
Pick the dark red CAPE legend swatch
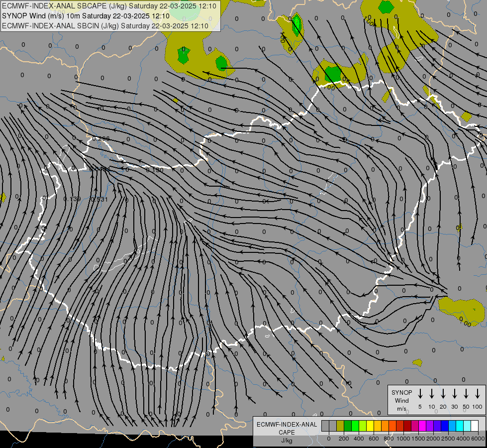407,426
